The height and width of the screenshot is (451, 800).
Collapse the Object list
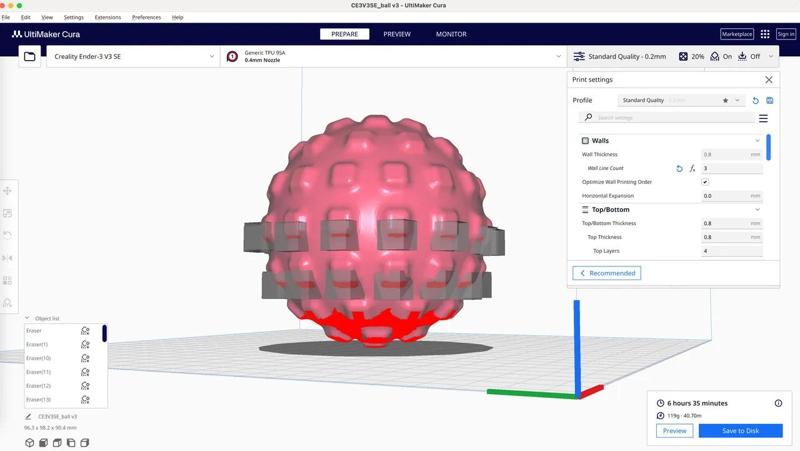coord(28,318)
